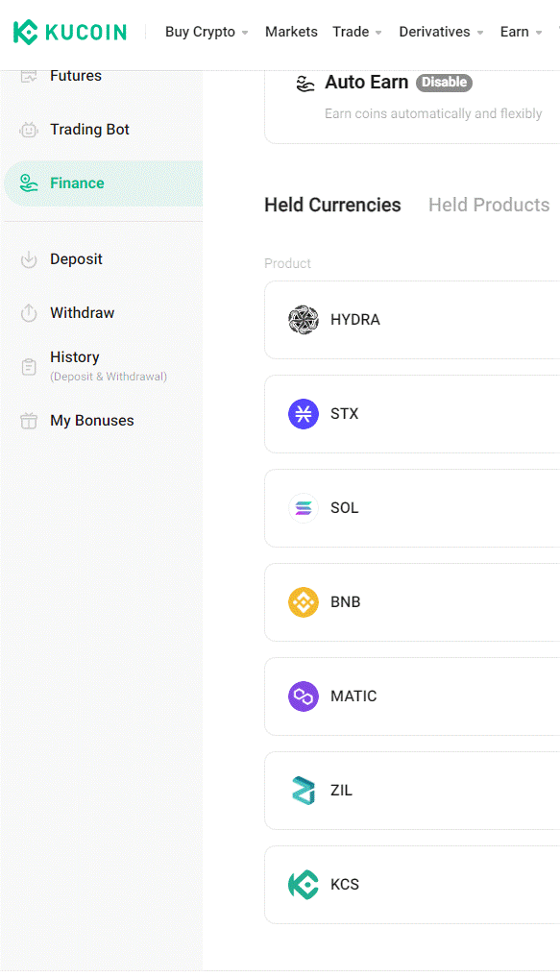Expand the Trade dropdown arrow

point(378,33)
